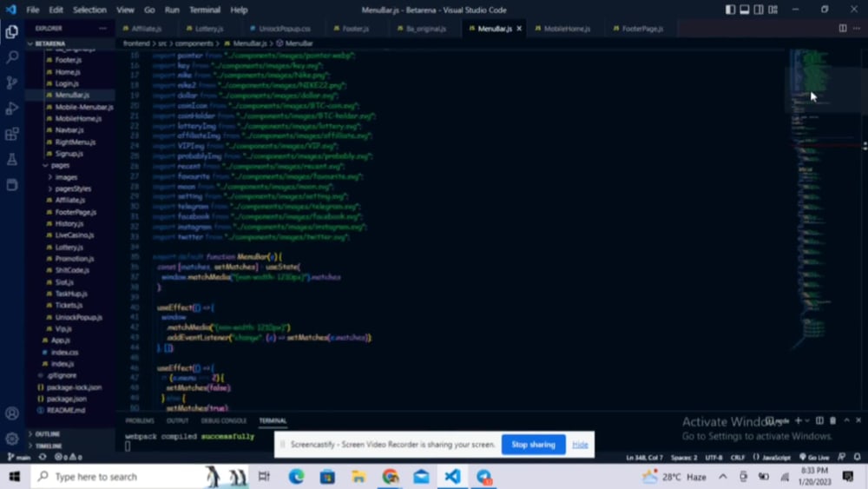Synchronize changes in status bar
Screen dimensions: 868x489
(x=43, y=458)
